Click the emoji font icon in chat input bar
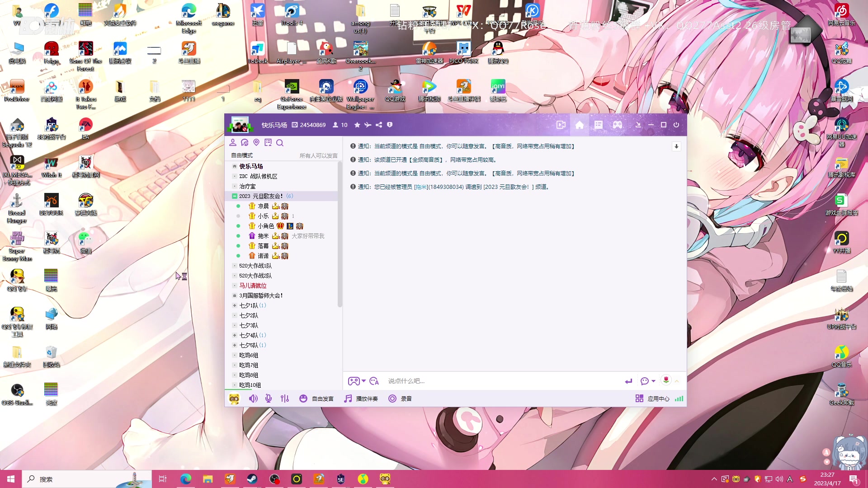This screenshot has width=868, height=488. tap(374, 381)
